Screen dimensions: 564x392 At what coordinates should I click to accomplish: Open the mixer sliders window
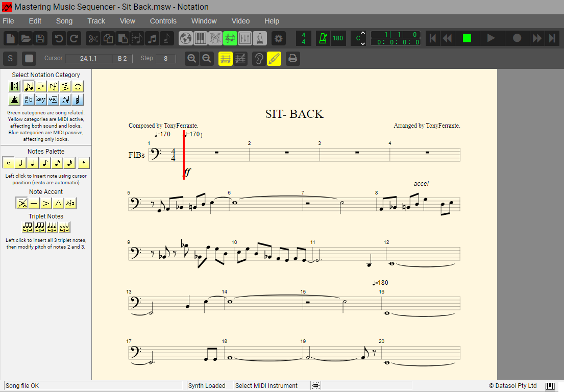[245, 38]
